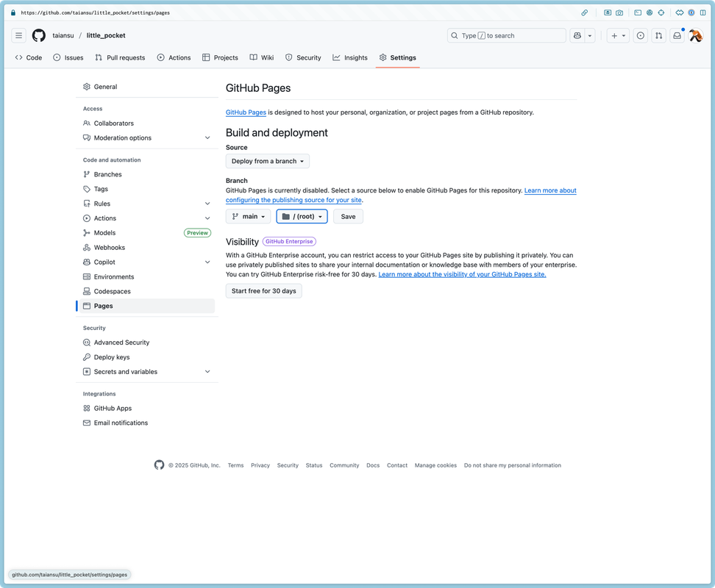Screen dimensions: 715x588
Task: Click the split view panel icon in toolbar
Action: (702, 12)
